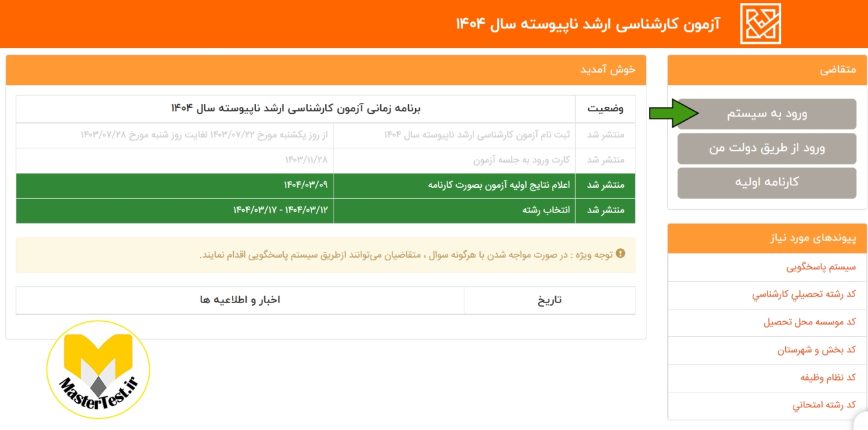
Task: Click the برنامه زمانی آزمون table header
Action: [x=296, y=109]
